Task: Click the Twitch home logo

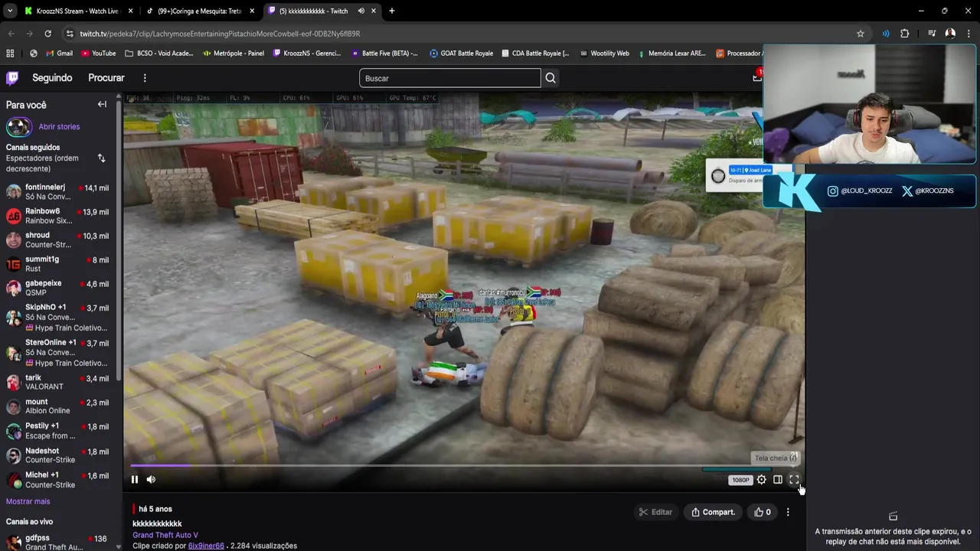Action: 12,78
